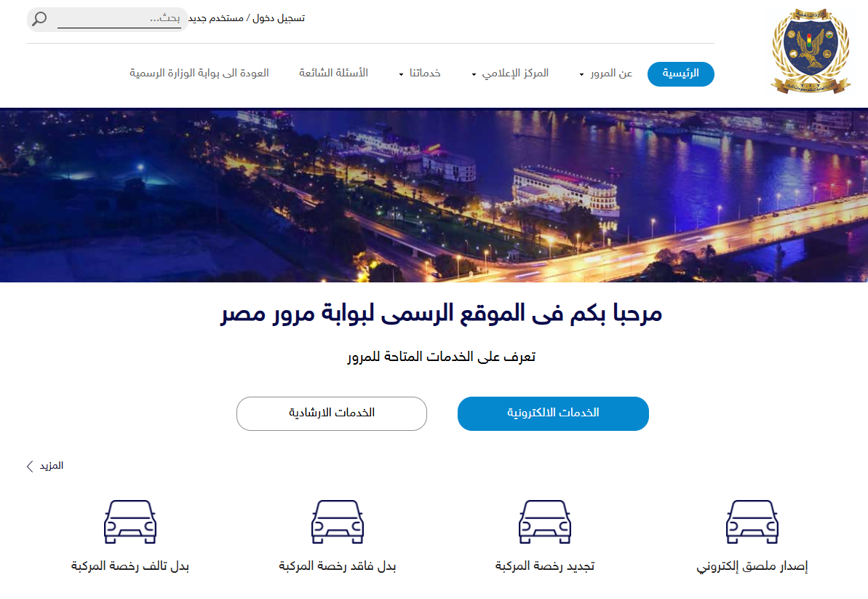Image resolution: width=868 pixels, height=599 pixels.
Task: Go to the الرئيسية home tab
Action: [x=681, y=74]
